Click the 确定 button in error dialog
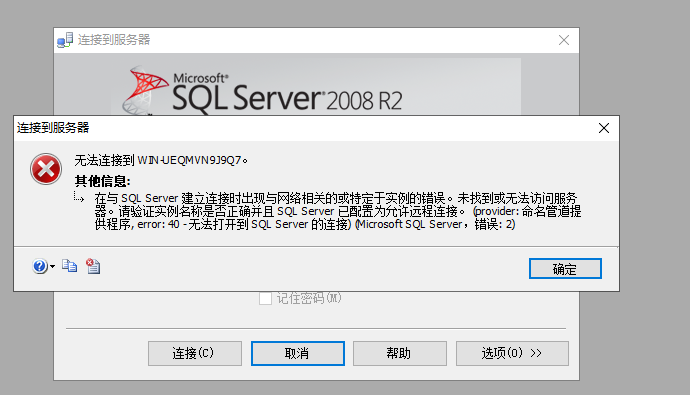 click(565, 268)
